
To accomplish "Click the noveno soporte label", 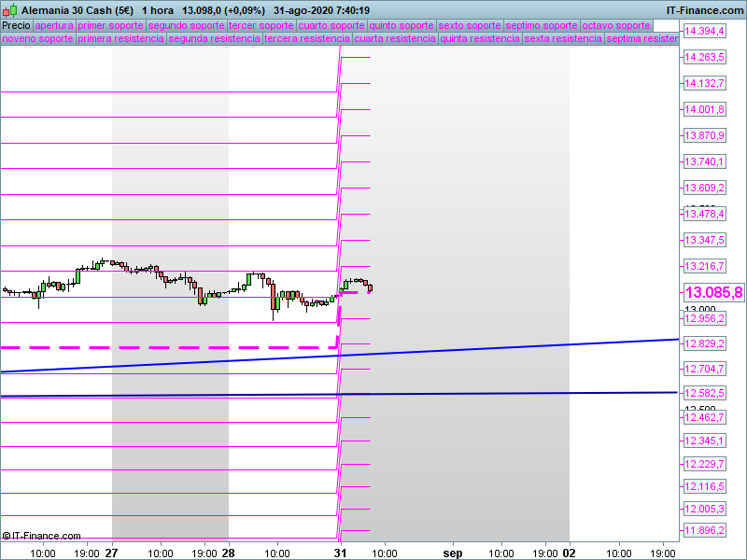I will pos(38,38).
